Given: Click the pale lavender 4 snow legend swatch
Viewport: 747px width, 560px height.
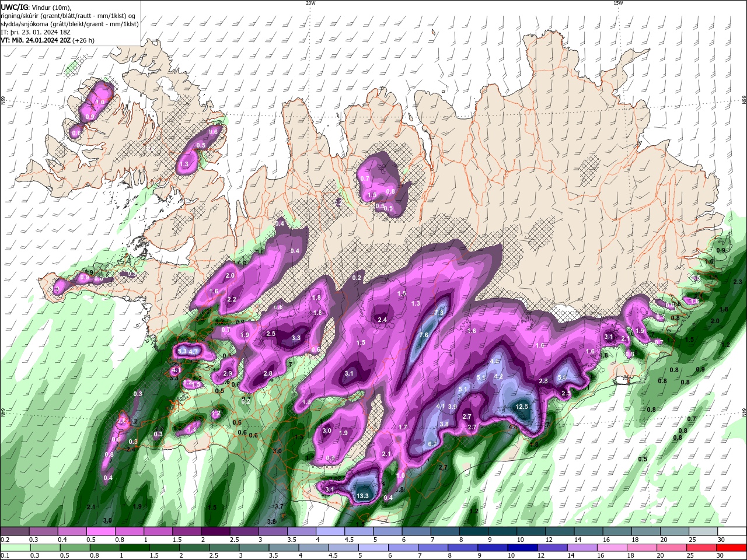Looking at the screenshot, I should click(330, 531).
